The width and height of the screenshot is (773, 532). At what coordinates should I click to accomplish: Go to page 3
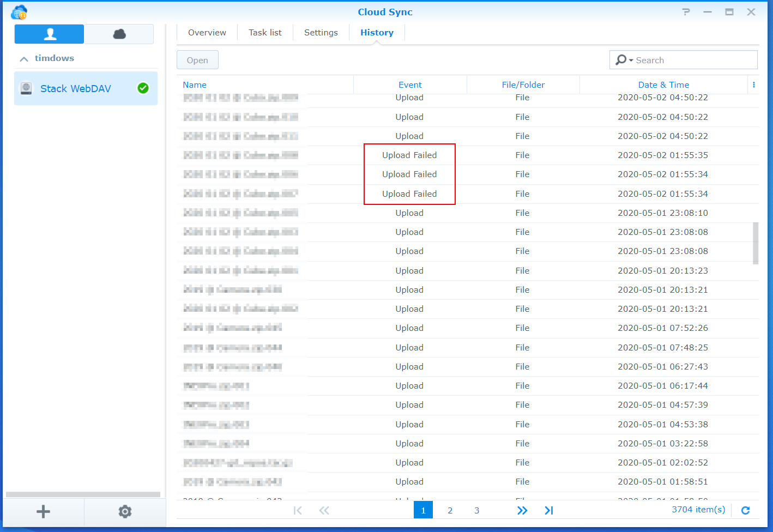pyautogui.click(x=476, y=510)
